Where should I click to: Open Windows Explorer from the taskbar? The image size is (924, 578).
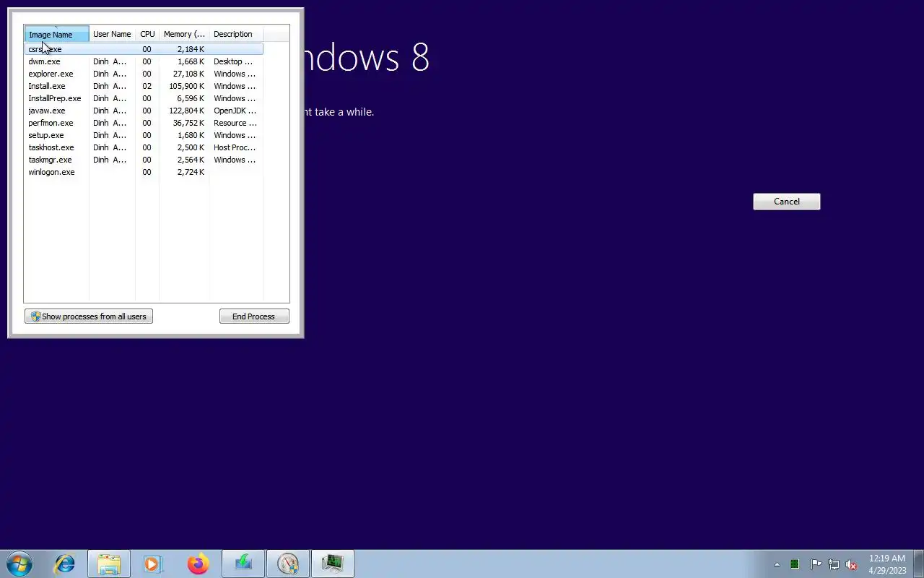[x=109, y=564]
